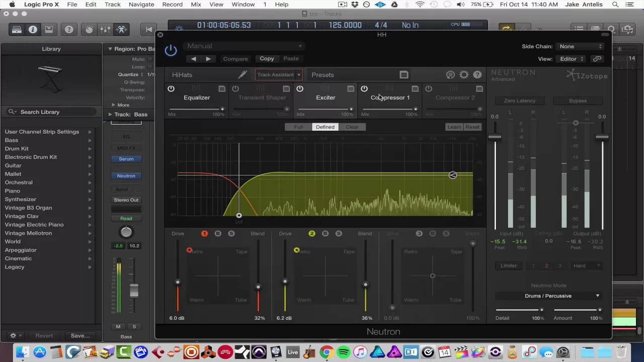Open the Library gear action menu
Viewport: 644px width, 362px height.
point(15,335)
